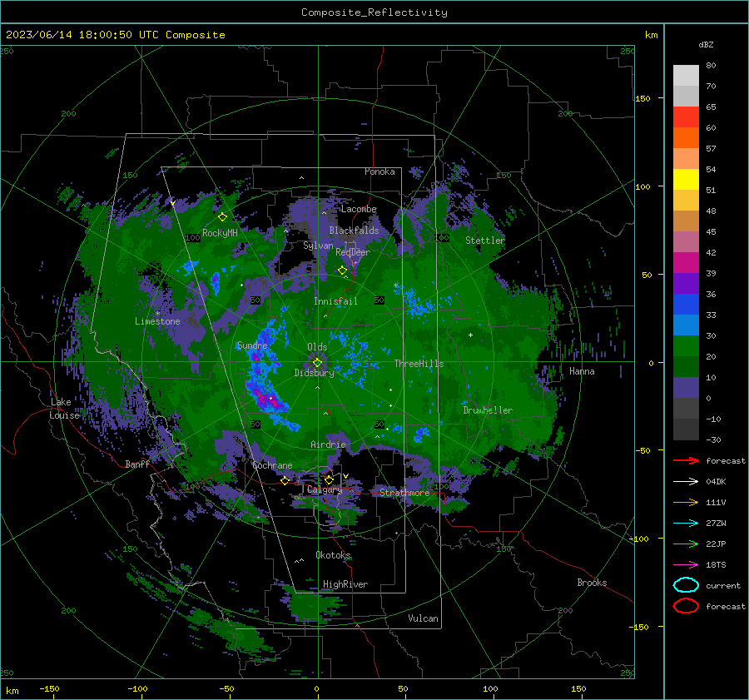Image resolution: width=749 pixels, height=700 pixels.
Task: Click the Didsbury city label
Action: point(314,373)
